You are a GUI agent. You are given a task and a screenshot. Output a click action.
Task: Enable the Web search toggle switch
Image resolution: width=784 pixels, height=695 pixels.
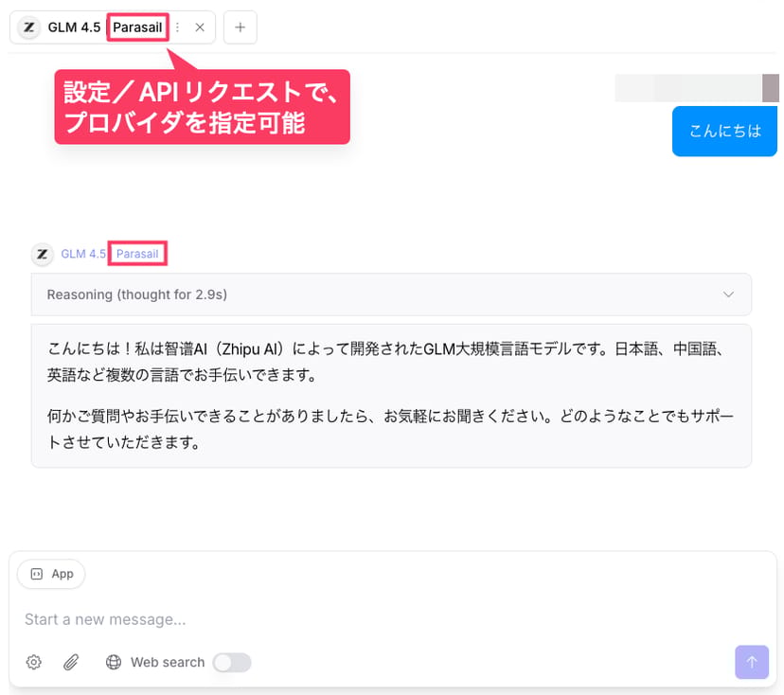tap(232, 663)
